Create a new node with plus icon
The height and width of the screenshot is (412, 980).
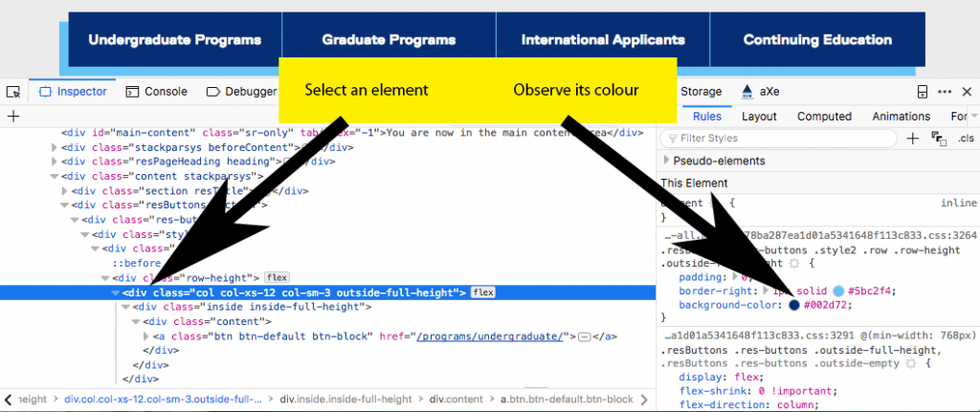pyautogui.click(x=13, y=116)
